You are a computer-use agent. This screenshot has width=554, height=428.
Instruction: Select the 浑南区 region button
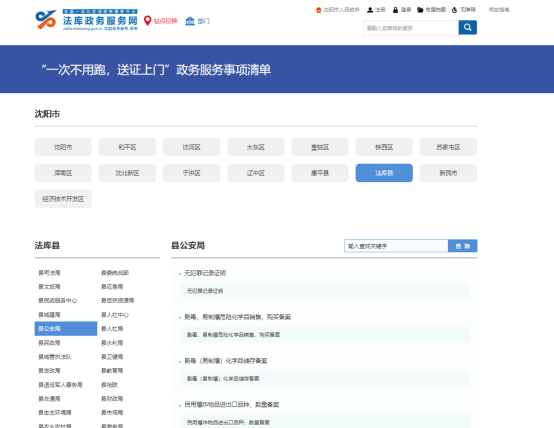63,173
